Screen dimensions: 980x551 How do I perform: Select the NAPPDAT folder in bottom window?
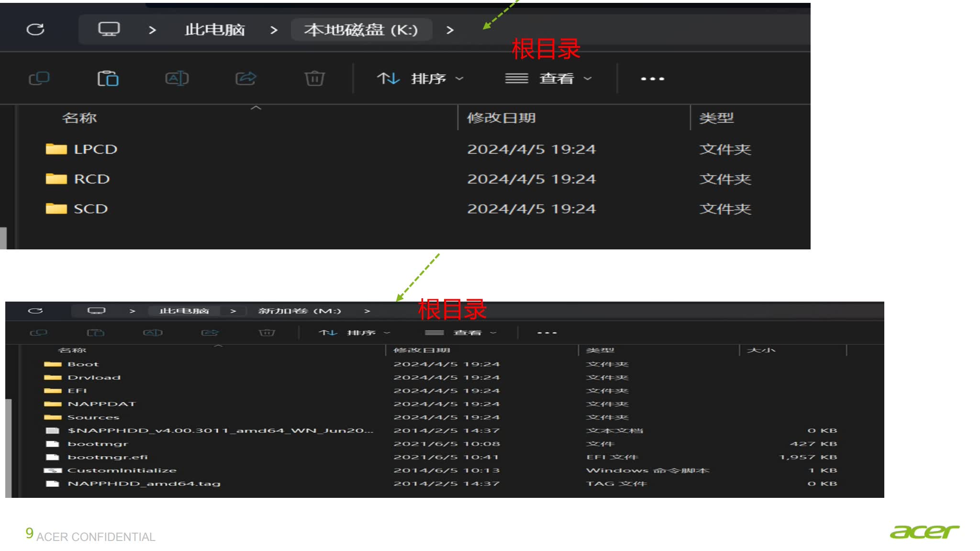click(101, 404)
